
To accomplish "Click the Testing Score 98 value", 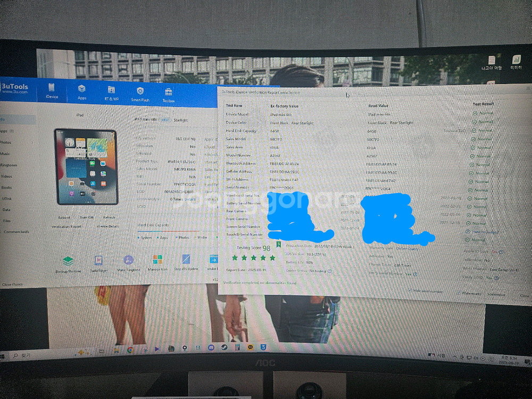I will (x=267, y=248).
